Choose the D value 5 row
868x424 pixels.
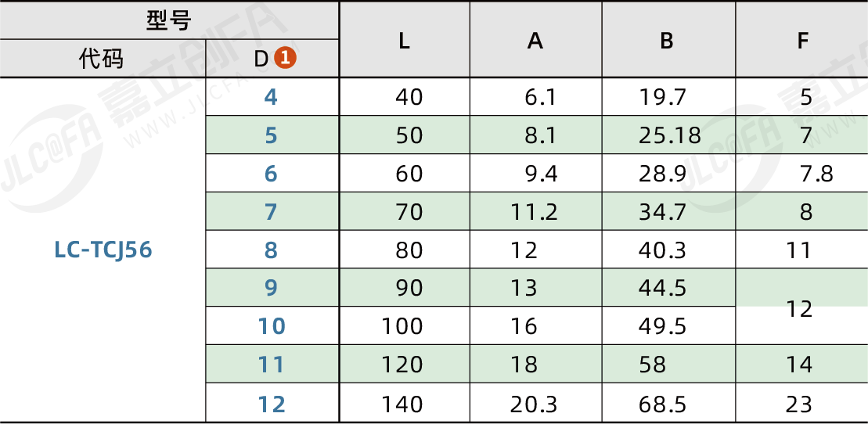click(271, 135)
